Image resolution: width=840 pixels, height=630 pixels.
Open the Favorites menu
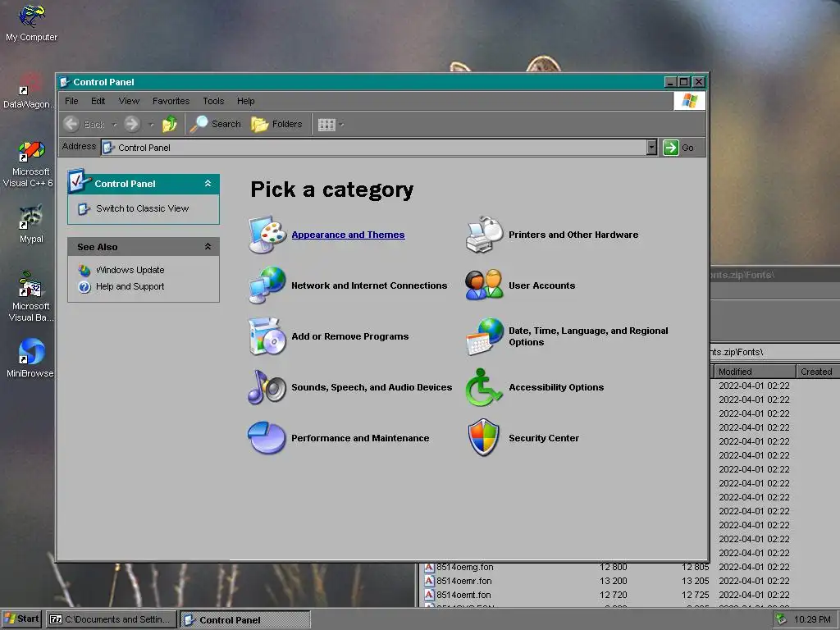[x=171, y=101]
